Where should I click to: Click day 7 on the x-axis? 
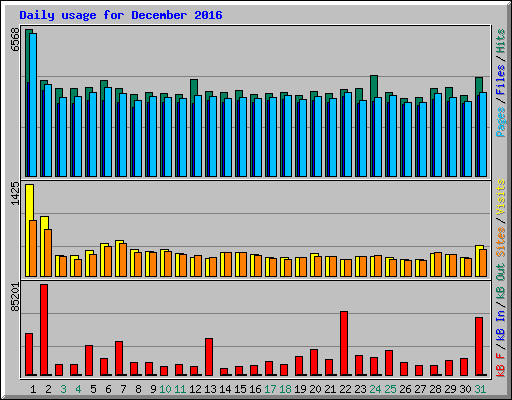click(123, 389)
